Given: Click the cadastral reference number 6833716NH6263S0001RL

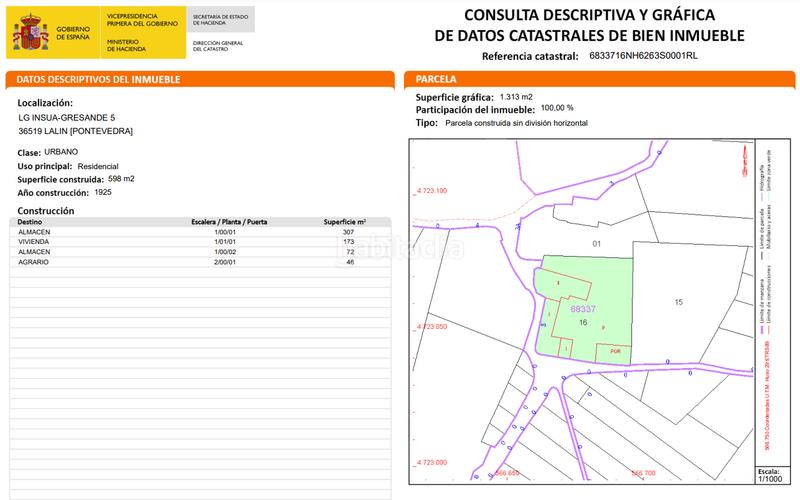Looking at the screenshot, I should pos(646,56).
